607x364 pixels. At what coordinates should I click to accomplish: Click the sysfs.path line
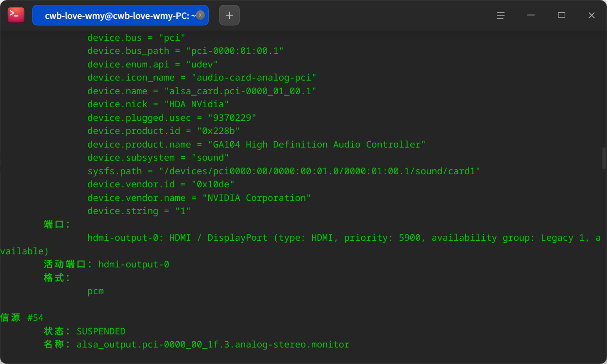click(284, 171)
